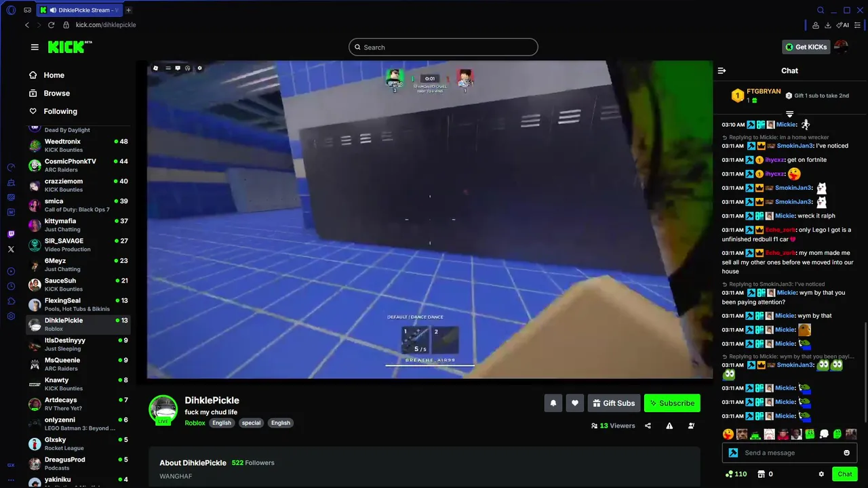Viewport: 868px width, 488px height.
Task: Open the Kick hamburger sidebar menu
Action: pyautogui.click(x=35, y=47)
